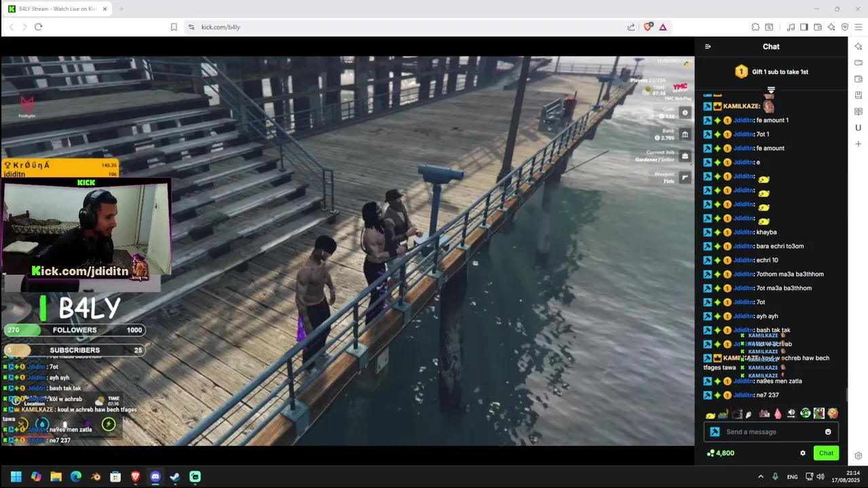Open Leo AI sparkle icon in toolbar
This screenshot has height=488, width=868.
click(x=831, y=27)
